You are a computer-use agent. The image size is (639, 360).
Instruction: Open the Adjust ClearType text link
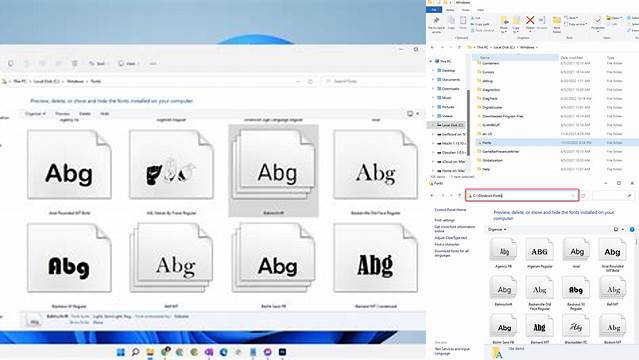click(x=451, y=238)
